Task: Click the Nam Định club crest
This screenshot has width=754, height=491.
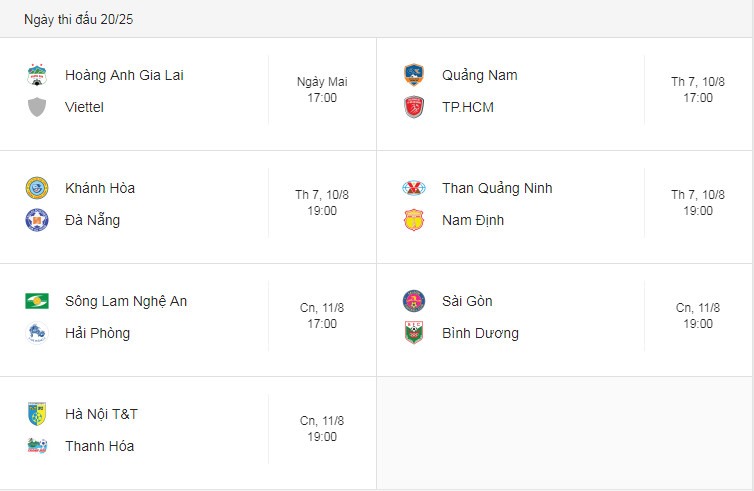Action: click(414, 220)
